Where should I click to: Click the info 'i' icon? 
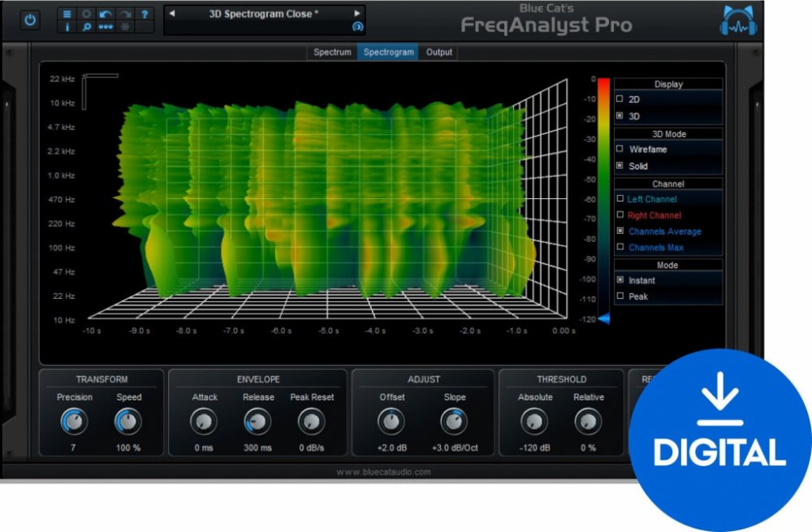(x=67, y=27)
